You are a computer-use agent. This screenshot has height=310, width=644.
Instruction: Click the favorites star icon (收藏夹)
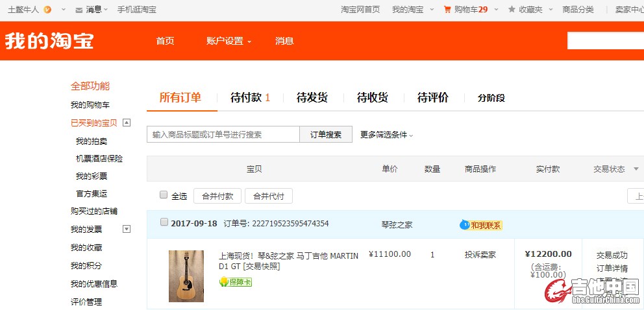(x=512, y=10)
